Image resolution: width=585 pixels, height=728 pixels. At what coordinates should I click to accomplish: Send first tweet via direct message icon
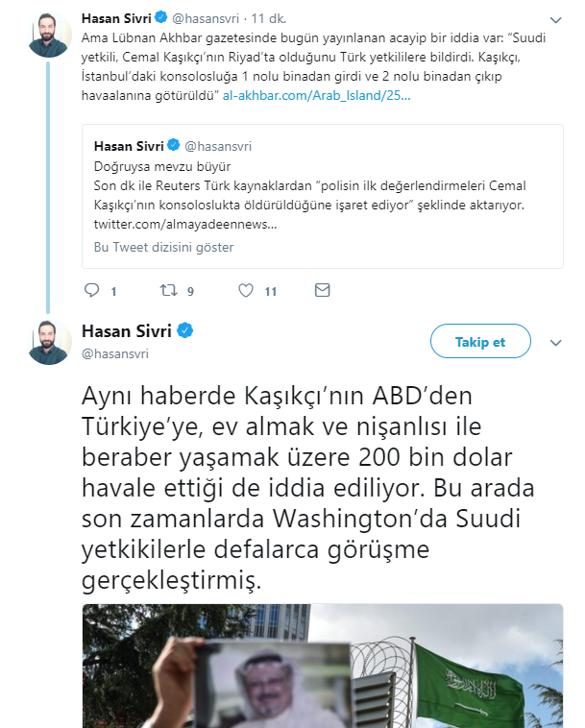point(323,290)
